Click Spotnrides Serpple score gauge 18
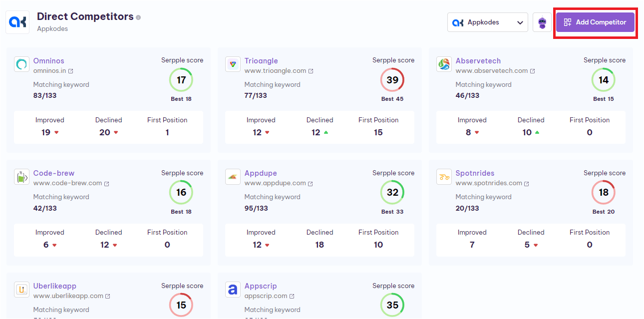This screenshot has height=319, width=644. tap(604, 193)
